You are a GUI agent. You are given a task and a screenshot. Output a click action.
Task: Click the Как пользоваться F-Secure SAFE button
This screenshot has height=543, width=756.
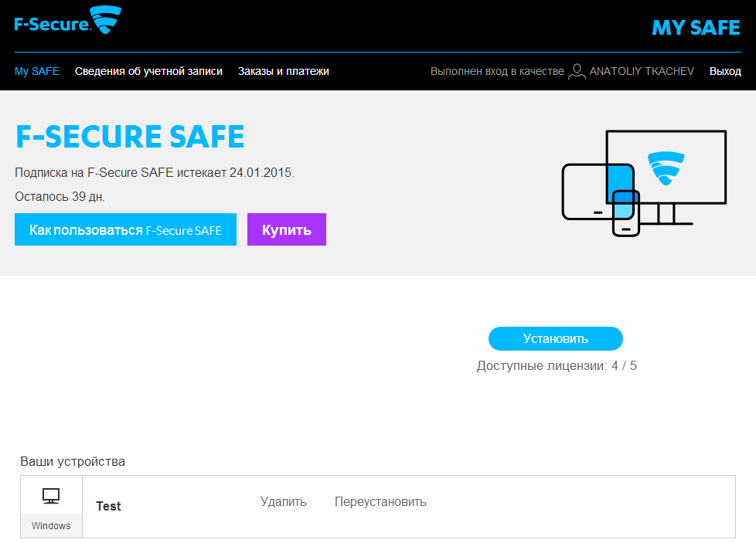click(125, 229)
